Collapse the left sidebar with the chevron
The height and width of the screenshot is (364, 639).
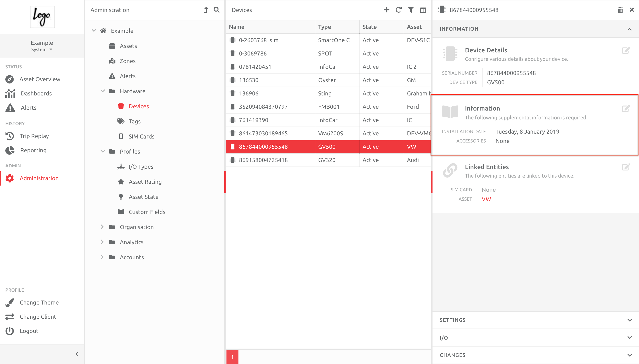tap(77, 354)
